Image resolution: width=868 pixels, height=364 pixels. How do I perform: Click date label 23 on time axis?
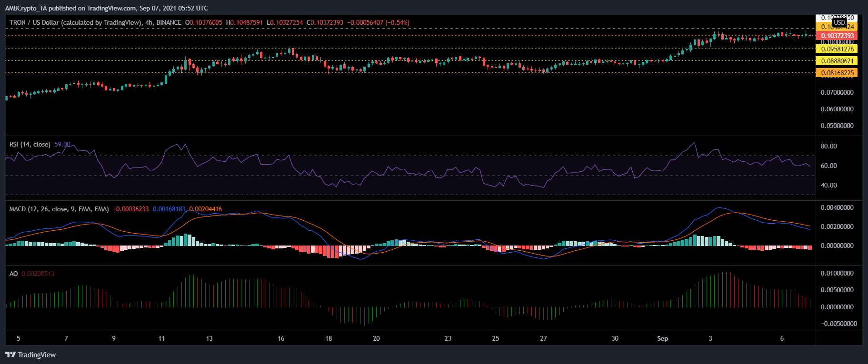click(x=448, y=338)
